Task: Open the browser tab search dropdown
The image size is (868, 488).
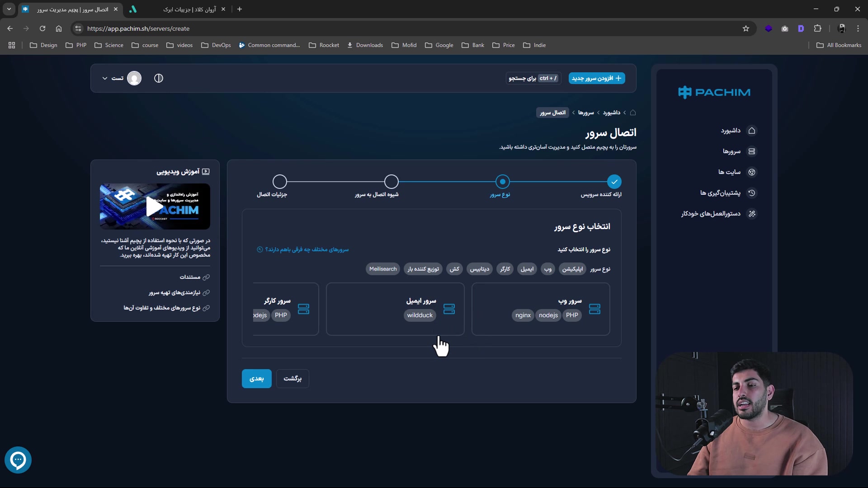Action: 9,9
